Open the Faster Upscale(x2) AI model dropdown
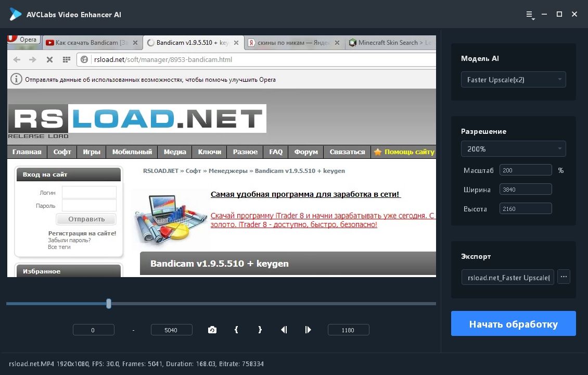This screenshot has height=375, width=588. click(514, 80)
